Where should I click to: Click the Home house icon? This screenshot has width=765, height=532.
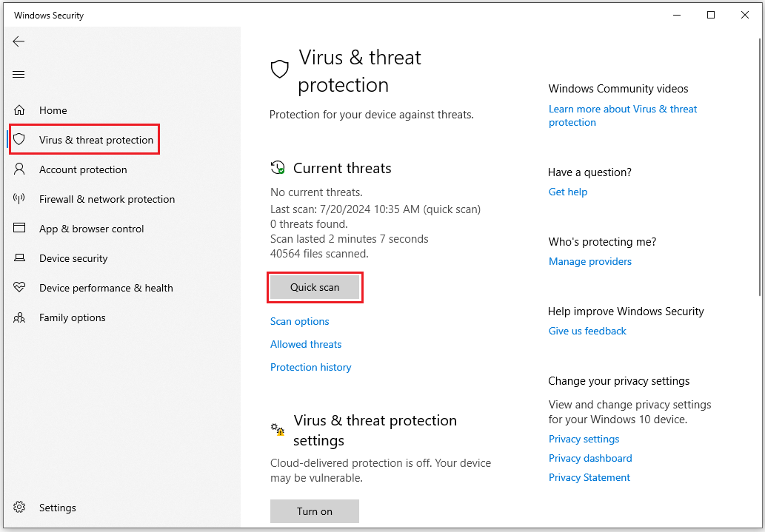coord(20,110)
